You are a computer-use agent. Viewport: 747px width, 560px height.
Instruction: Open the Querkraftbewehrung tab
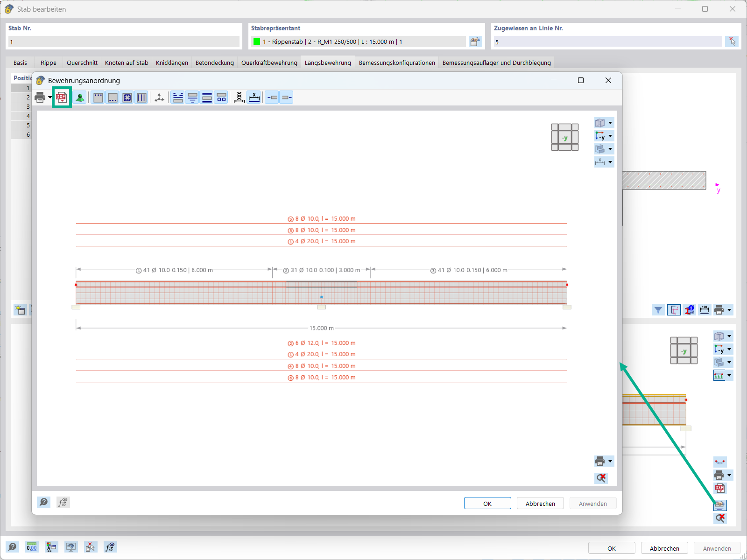(269, 63)
